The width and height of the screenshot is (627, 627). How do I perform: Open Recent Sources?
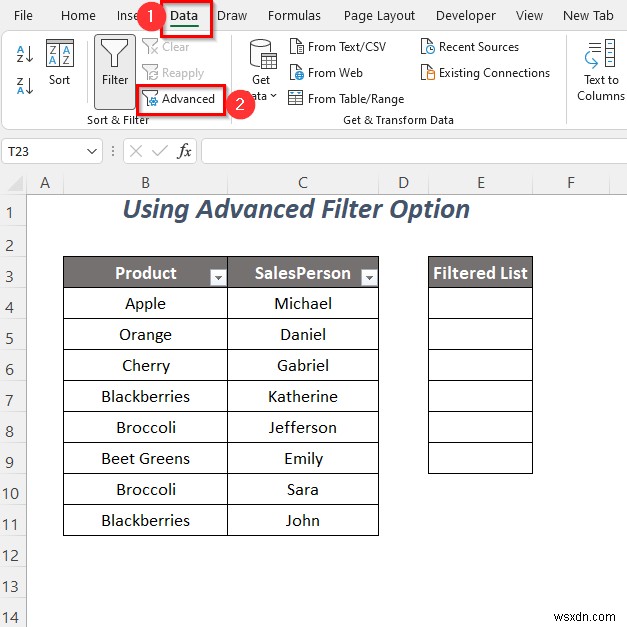[469, 47]
